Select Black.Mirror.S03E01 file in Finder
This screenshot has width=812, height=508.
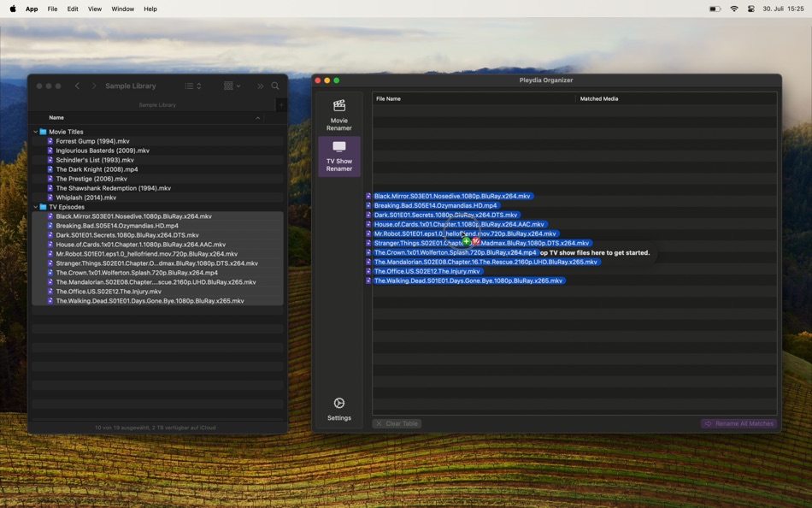(157, 216)
